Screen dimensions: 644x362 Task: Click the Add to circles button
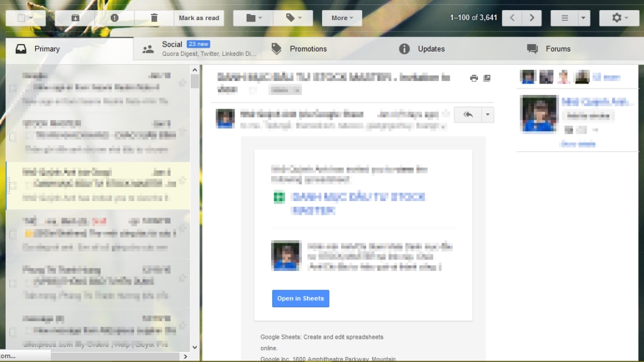pos(588,116)
